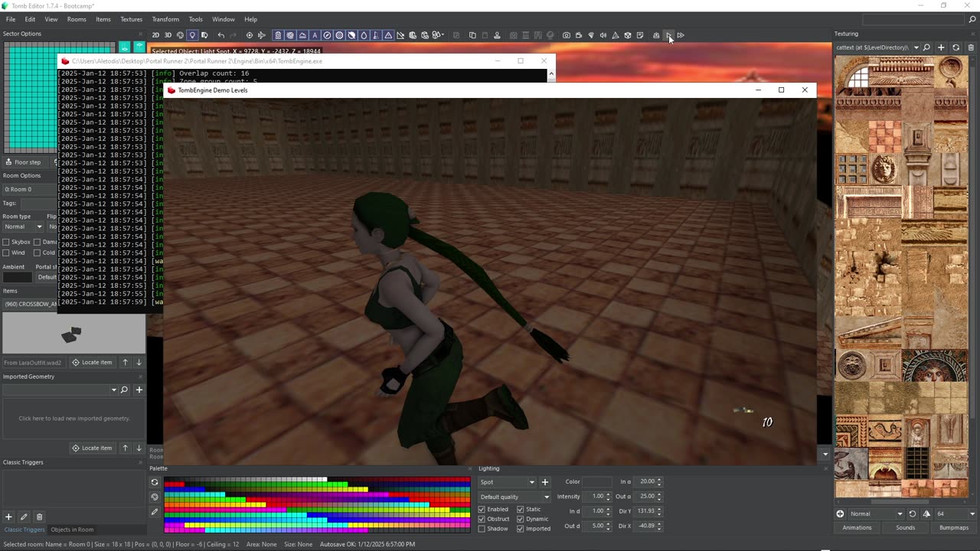The height and width of the screenshot is (551, 980).
Task: Toggle the letter A text display icon
Action: coord(315,35)
